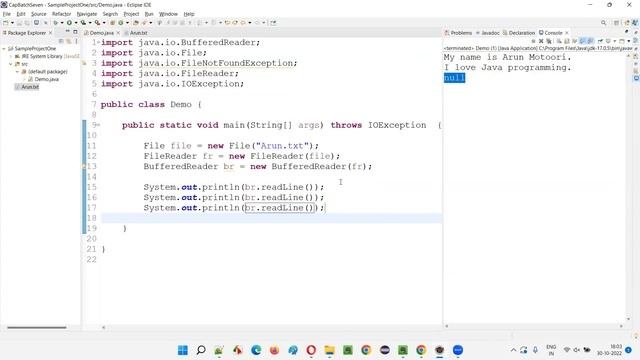Select Demo.java in Package Explorer

pyautogui.click(x=43, y=79)
